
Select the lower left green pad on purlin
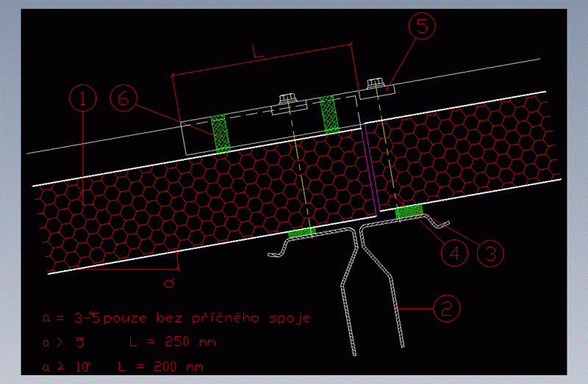pyautogui.click(x=301, y=233)
